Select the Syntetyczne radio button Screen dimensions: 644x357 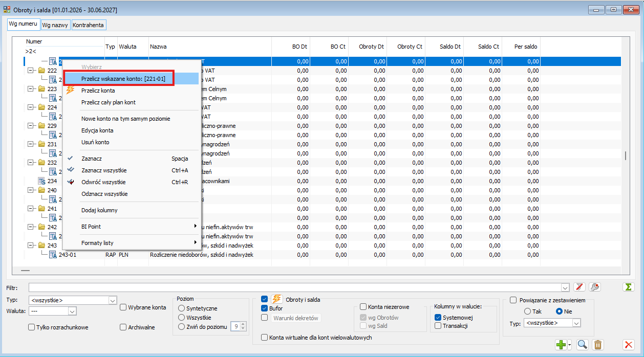point(181,308)
